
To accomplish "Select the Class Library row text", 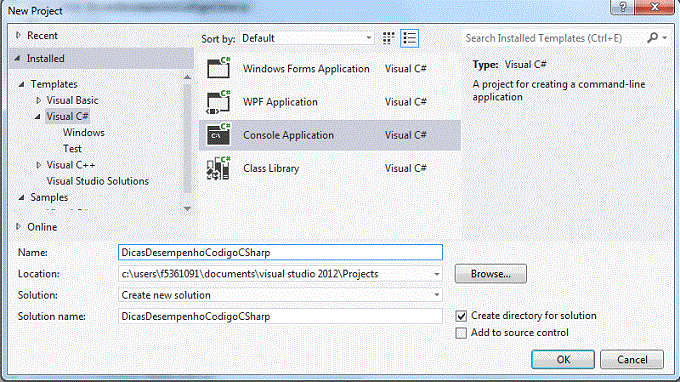I will [271, 168].
